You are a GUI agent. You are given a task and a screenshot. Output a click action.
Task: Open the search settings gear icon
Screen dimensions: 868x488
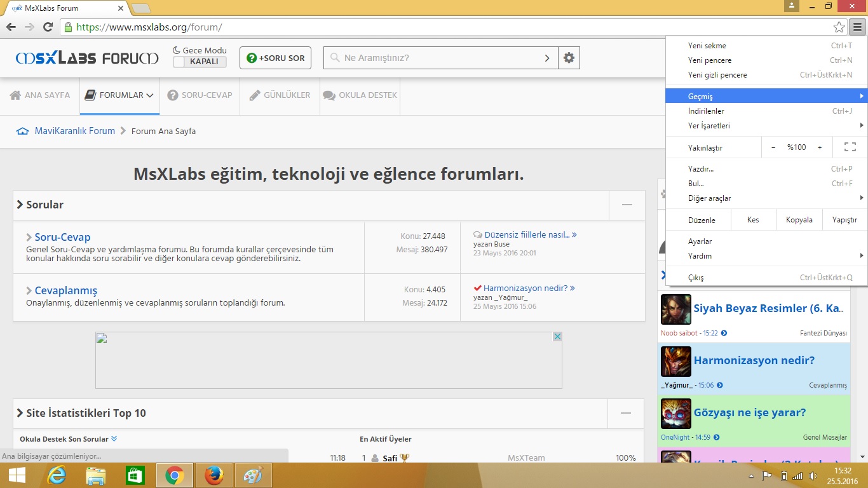[x=569, y=58]
